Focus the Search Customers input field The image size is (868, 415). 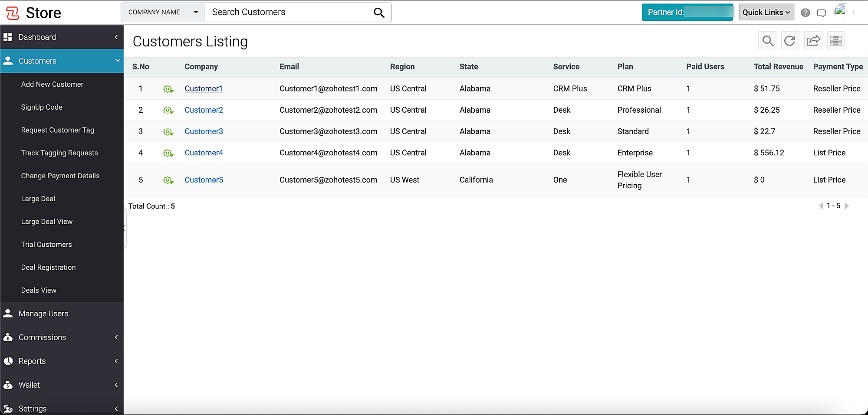(x=289, y=13)
